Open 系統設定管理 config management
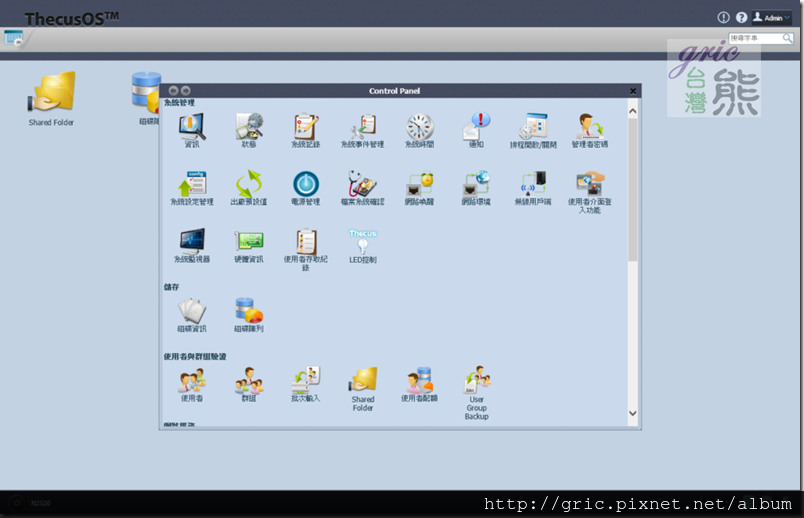Screen dimensions: 804x518 [192, 188]
